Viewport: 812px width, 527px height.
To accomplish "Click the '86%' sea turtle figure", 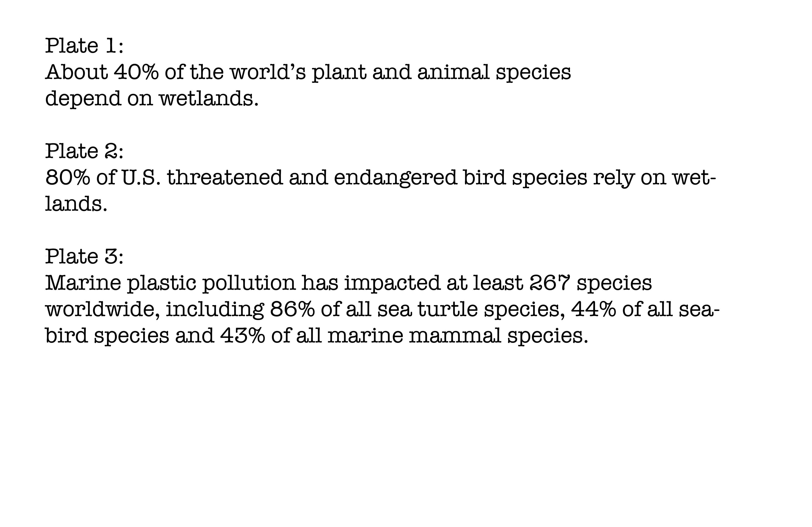I will 292,309.
